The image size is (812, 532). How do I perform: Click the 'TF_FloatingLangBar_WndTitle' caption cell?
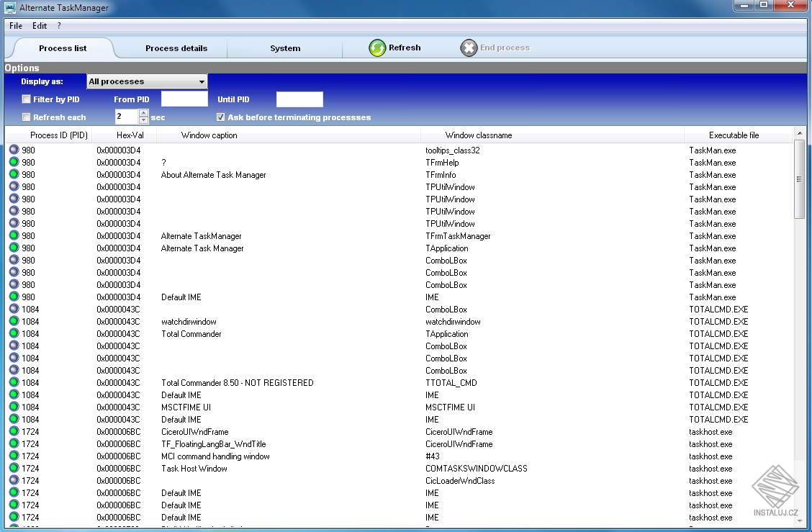click(213, 444)
